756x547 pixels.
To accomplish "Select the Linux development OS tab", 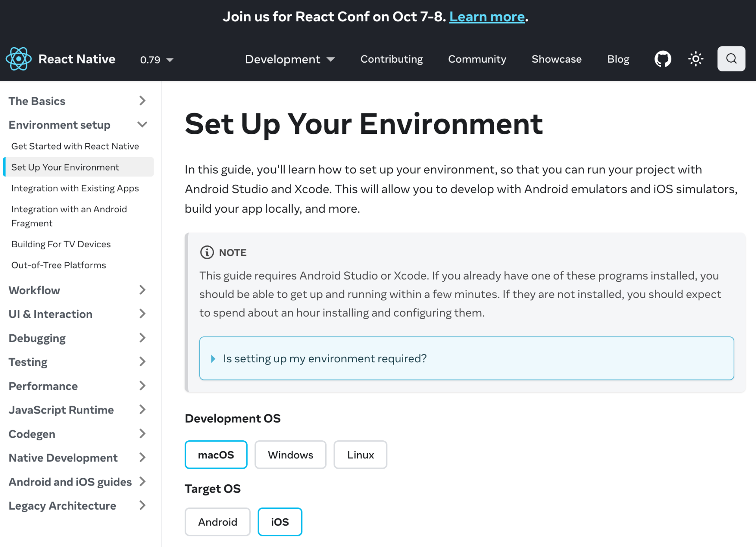I will (x=360, y=455).
